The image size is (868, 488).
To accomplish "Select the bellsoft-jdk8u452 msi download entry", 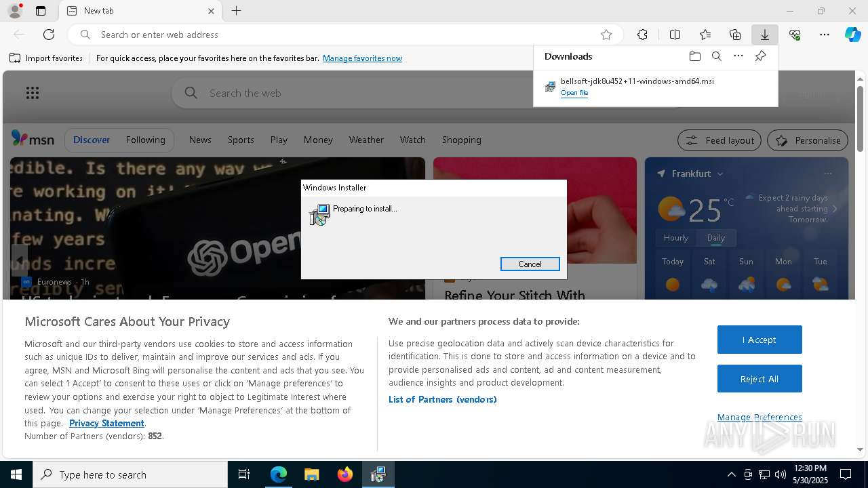I will [x=655, y=87].
